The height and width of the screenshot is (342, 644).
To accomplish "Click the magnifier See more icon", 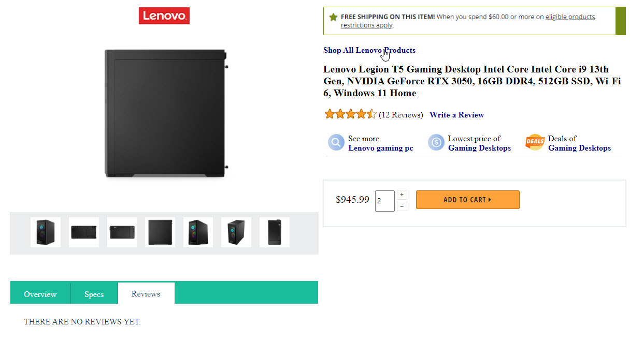I will 336,143.
